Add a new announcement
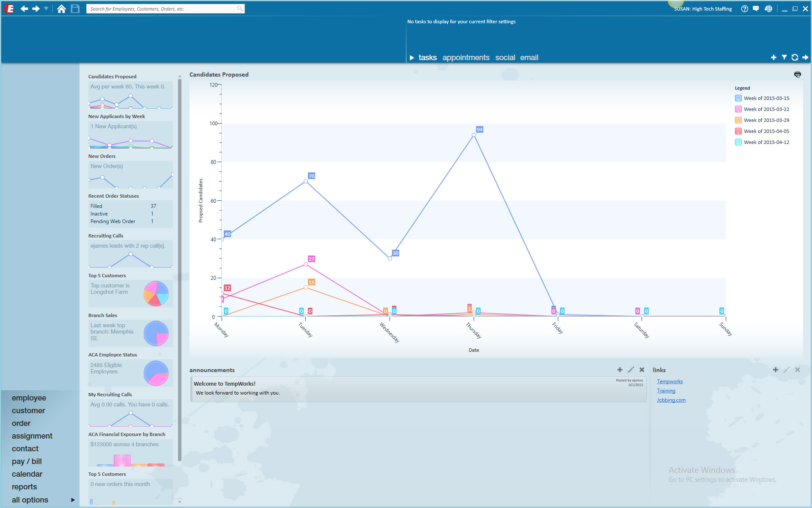This screenshot has width=812, height=508. pyautogui.click(x=620, y=370)
